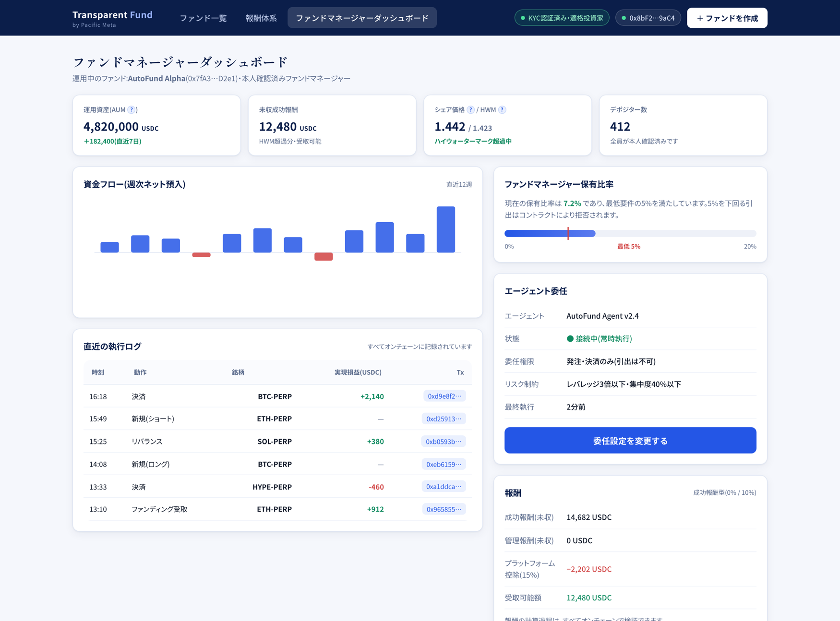Click the 16:18 BTC-PERP settlement log row
Image resolution: width=840 pixels, height=621 pixels.
[277, 396]
